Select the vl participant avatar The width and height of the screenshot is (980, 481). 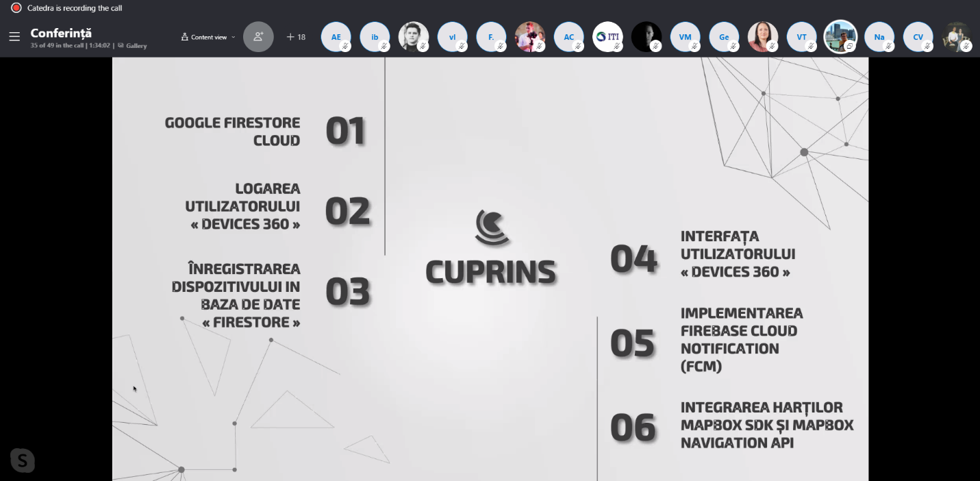[453, 37]
